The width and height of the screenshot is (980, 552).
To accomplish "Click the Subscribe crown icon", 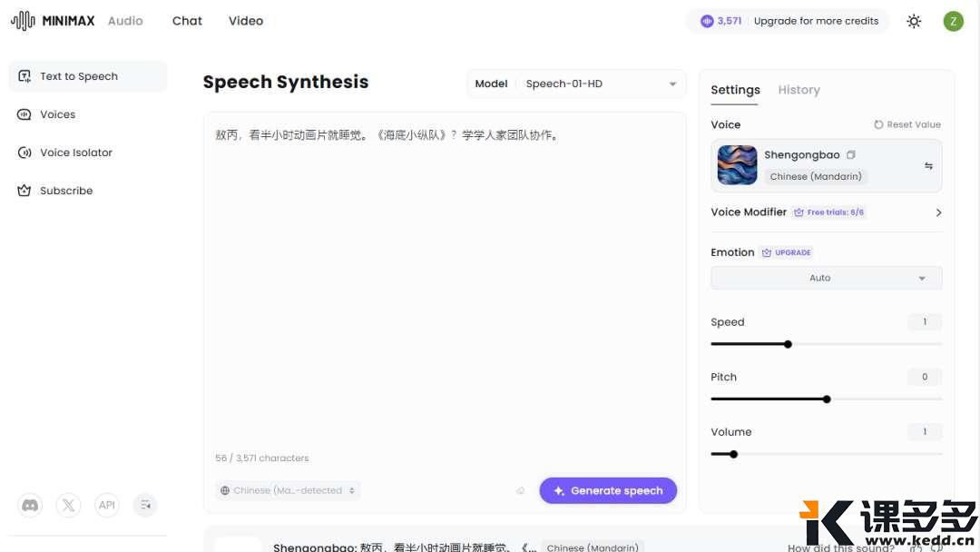I will [x=24, y=191].
